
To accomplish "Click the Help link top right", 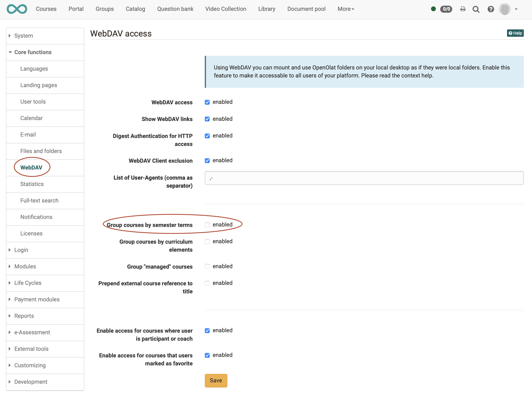I will click(x=515, y=33).
